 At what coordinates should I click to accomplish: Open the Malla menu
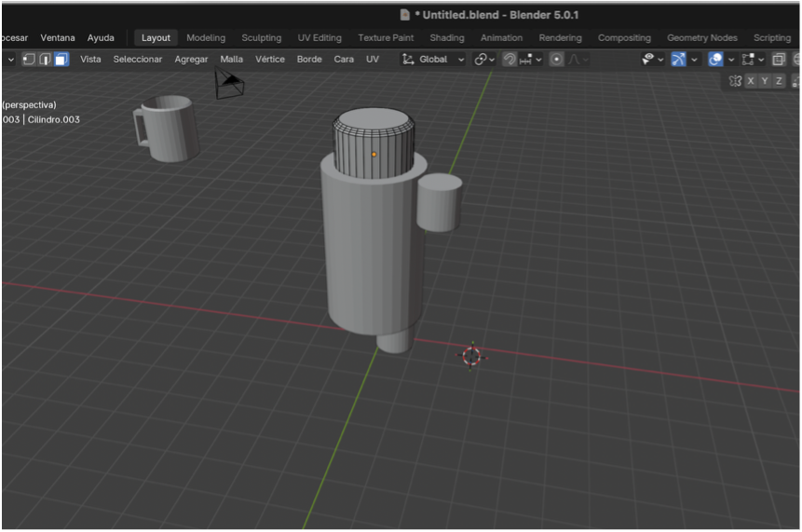tap(231, 59)
